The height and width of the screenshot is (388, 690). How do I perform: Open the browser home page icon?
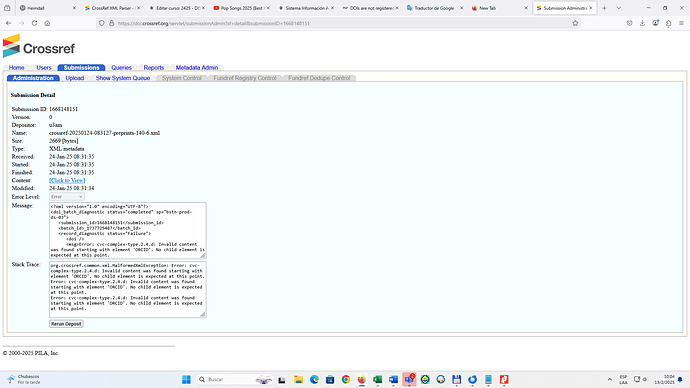(47, 23)
